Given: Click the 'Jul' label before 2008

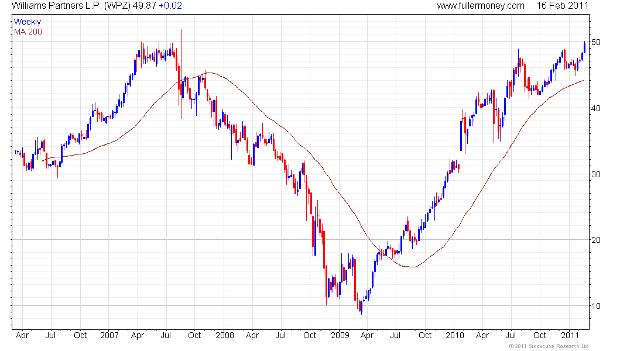Looking at the screenshot, I should coord(166,335).
